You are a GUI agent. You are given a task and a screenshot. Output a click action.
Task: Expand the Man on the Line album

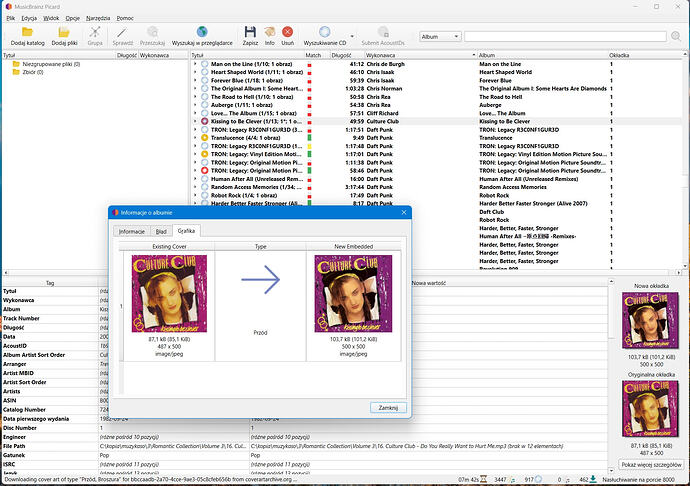[x=195, y=64]
